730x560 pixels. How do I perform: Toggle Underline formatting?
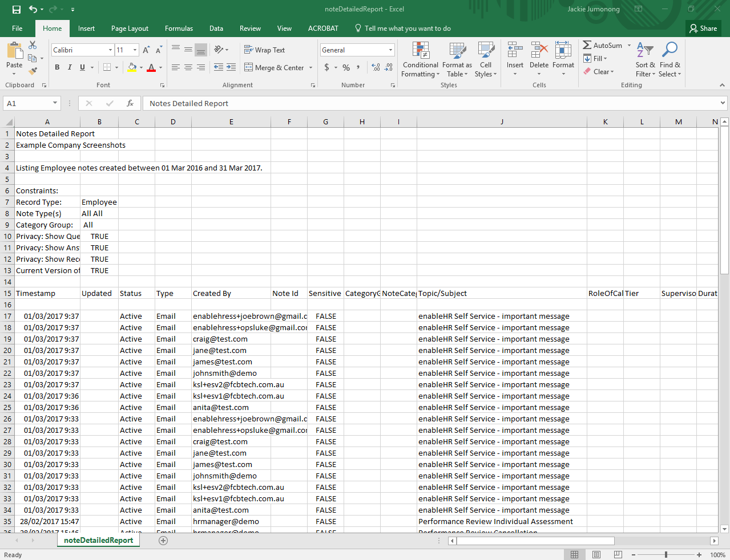click(x=82, y=67)
